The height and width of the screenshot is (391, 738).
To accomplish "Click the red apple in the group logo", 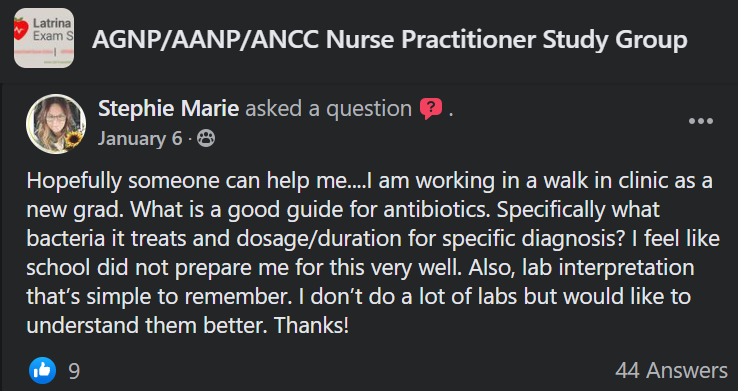I will pyautogui.click(x=20, y=28).
